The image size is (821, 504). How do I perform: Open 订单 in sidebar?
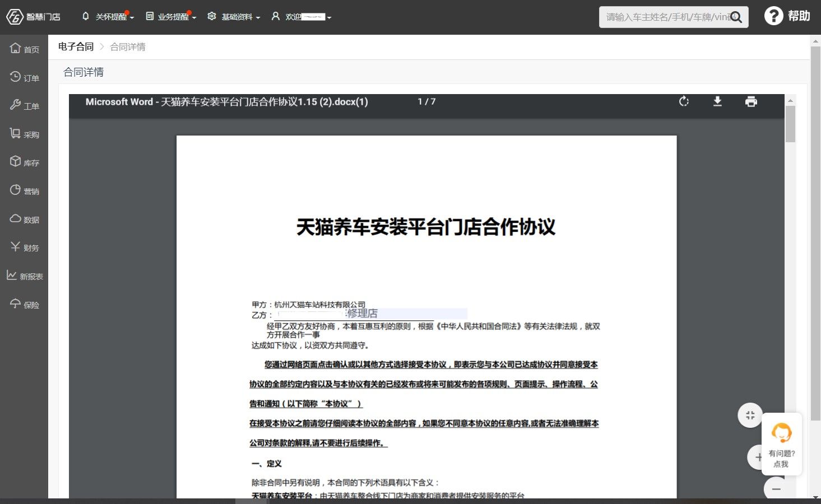(x=24, y=77)
